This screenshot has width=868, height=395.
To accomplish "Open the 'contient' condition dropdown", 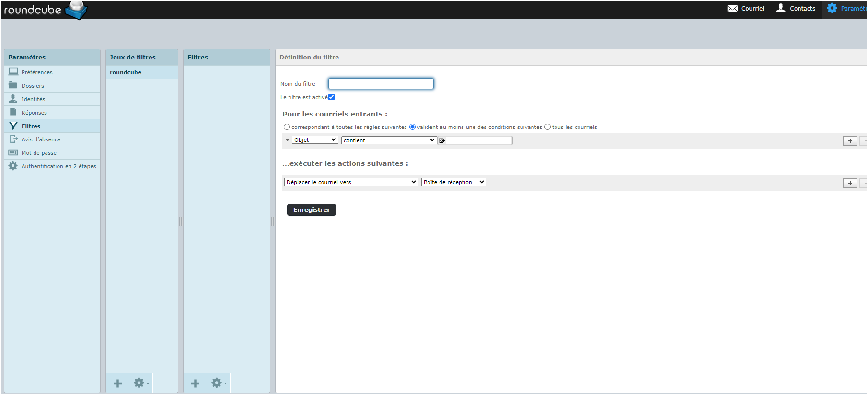I will coord(388,140).
